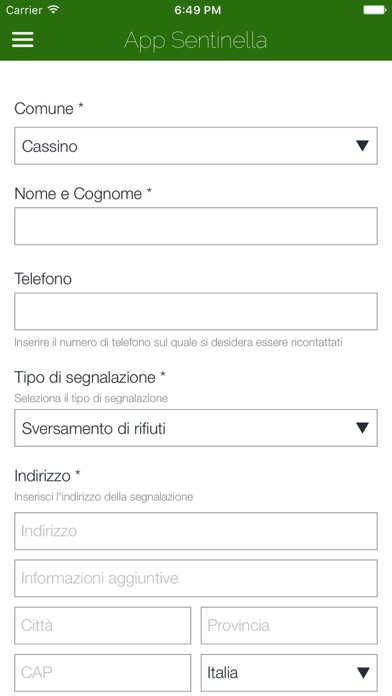Click the Informazioni aggiuntive field
This screenshot has height=696, width=392.
[196, 578]
